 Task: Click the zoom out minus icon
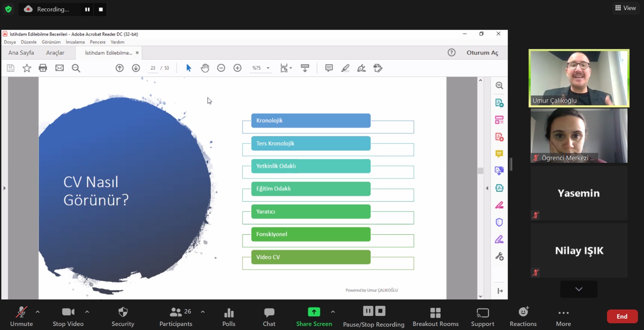221,68
